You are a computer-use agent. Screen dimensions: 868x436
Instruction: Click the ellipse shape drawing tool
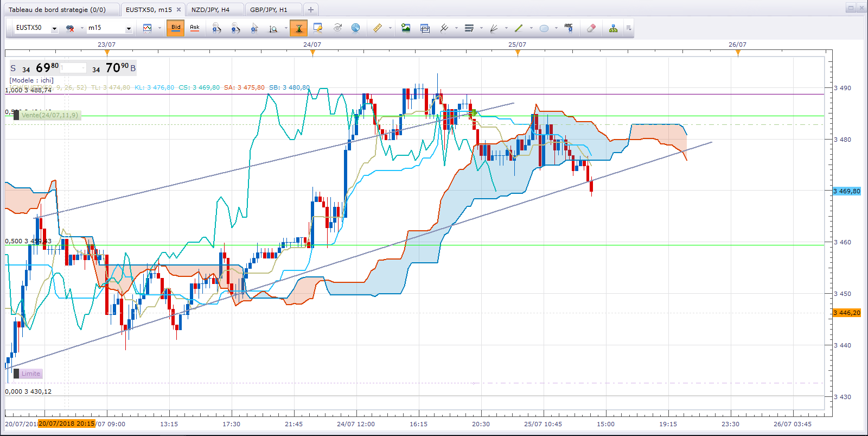point(544,28)
